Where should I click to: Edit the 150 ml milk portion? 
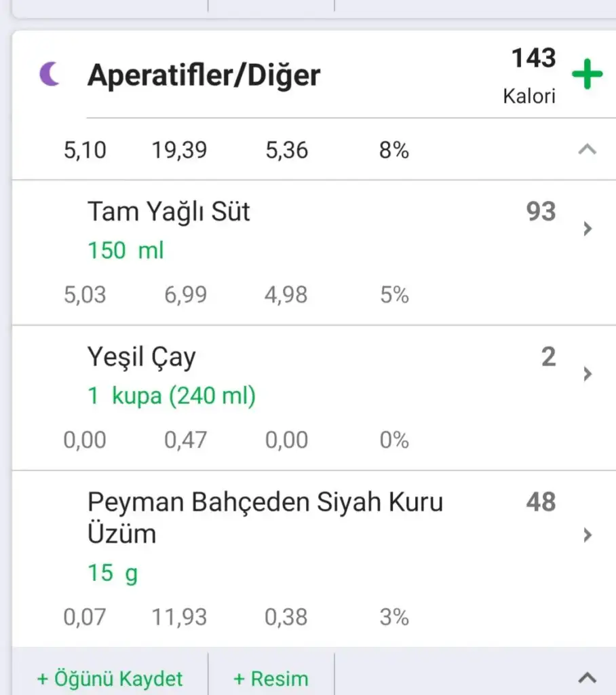[126, 251]
